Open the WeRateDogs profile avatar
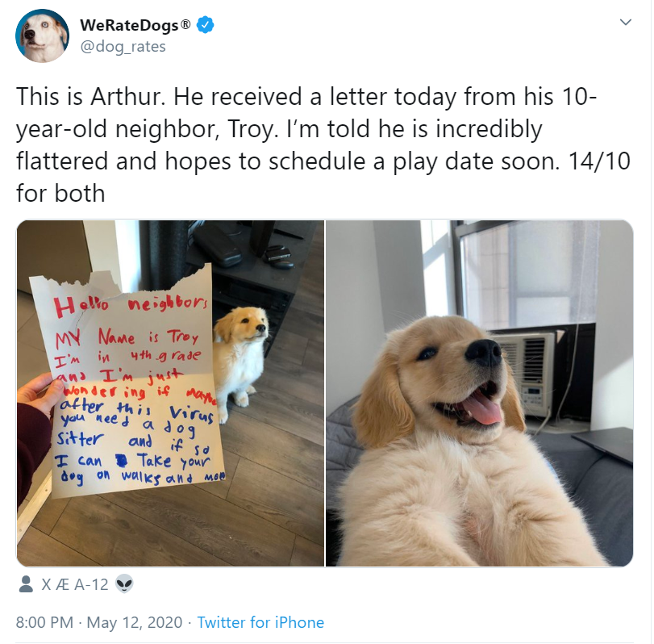654x644 pixels. tap(42, 36)
